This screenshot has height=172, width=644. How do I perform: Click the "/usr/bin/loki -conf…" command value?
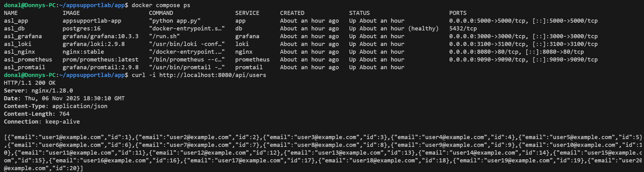[x=187, y=44]
